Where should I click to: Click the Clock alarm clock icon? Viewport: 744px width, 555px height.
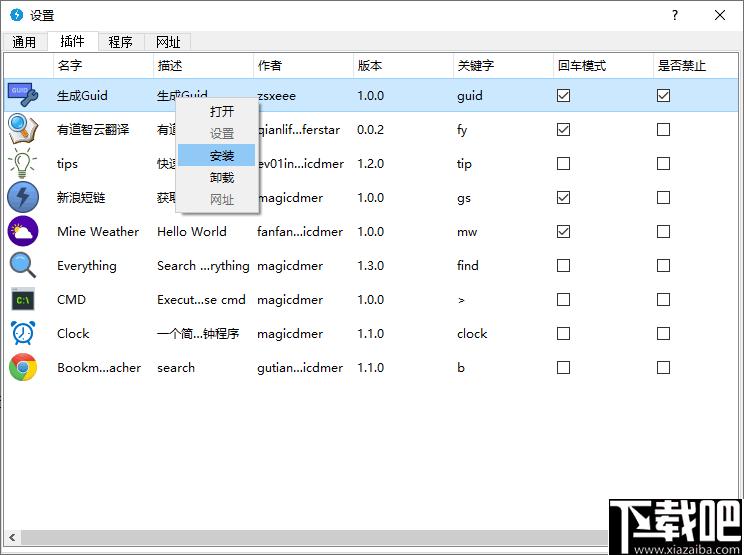pos(23,334)
